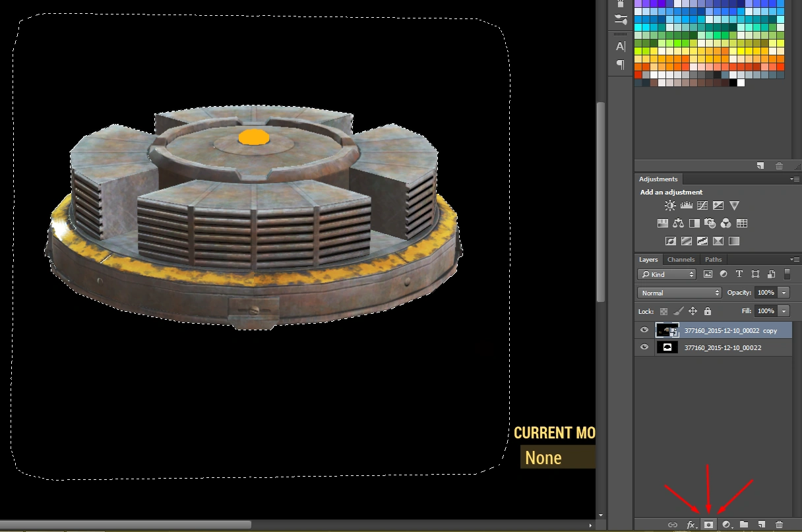Create new fill or adjustment layer
The height and width of the screenshot is (532, 802).
[727, 525]
